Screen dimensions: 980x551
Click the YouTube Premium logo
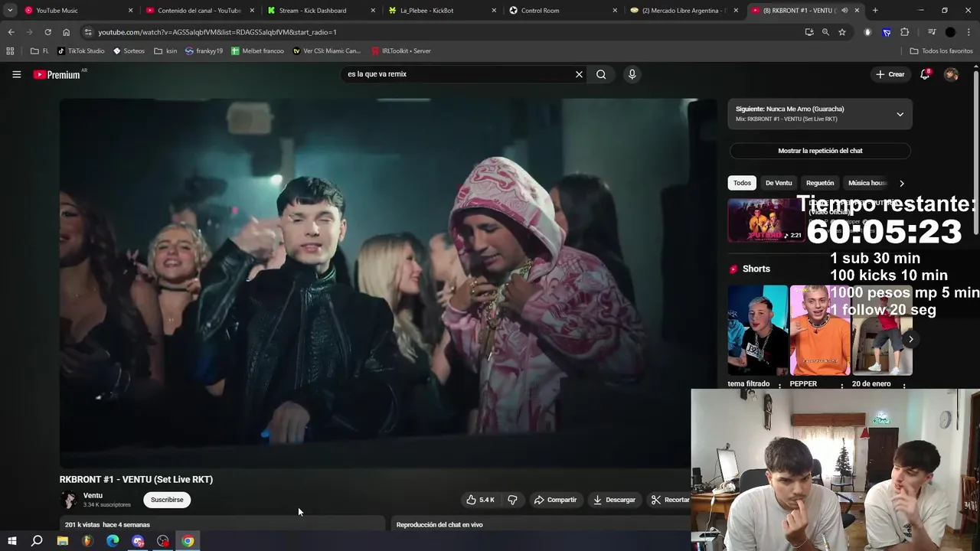pyautogui.click(x=57, y=74)
